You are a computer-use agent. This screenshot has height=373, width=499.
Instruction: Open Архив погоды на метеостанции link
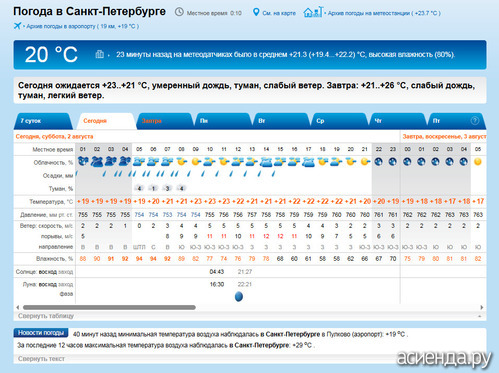point(384,13)
